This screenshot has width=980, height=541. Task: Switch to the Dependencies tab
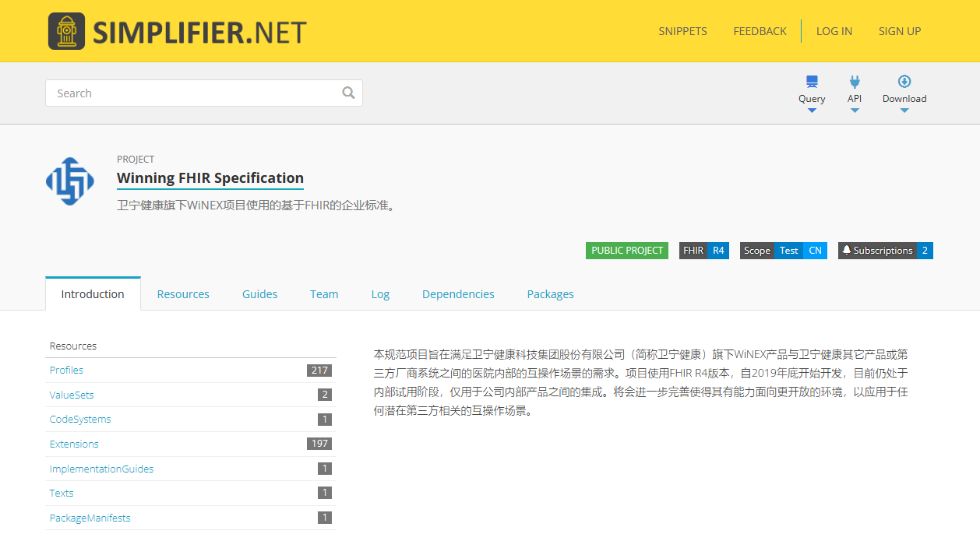[x=458, y=293]
